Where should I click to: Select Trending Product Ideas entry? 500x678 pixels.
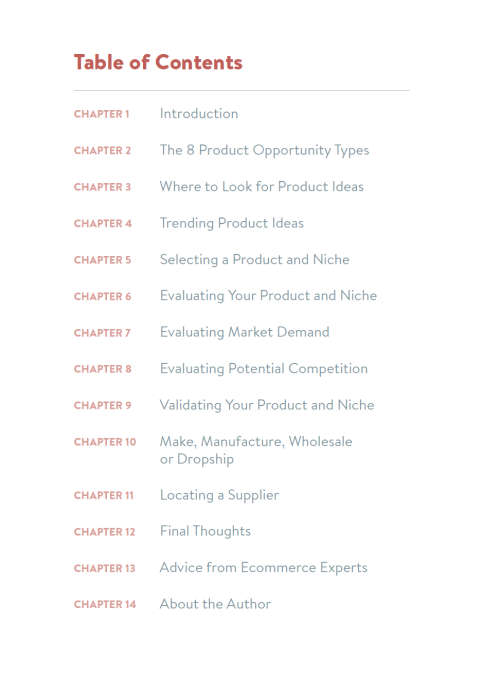point(232,223)
